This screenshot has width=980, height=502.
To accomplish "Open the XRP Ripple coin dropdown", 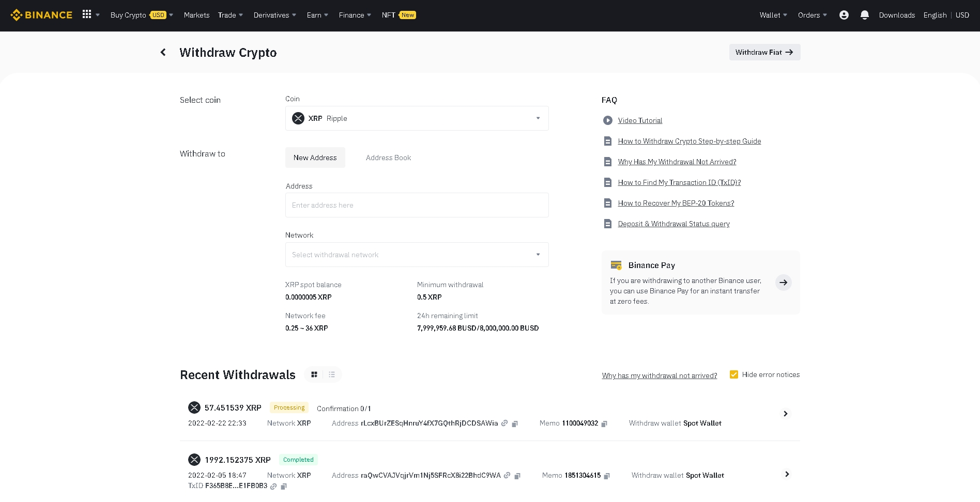I will point(417,118).
